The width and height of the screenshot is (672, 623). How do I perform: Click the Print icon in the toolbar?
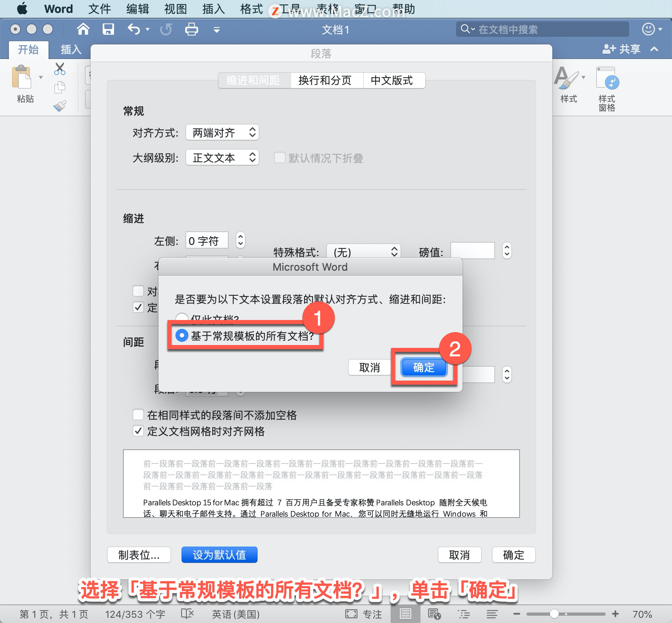click(192, 29)
